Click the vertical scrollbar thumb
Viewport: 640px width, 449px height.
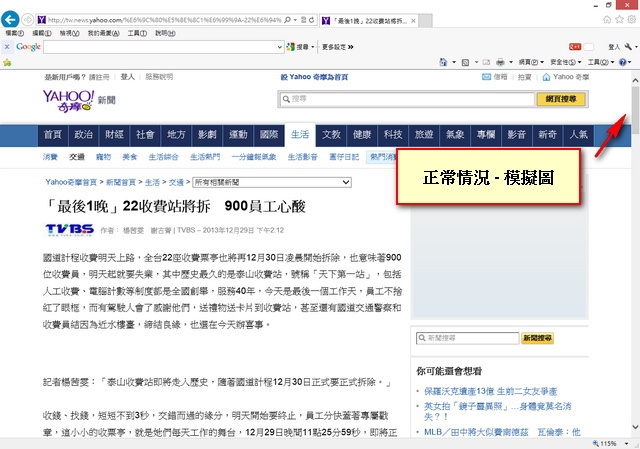tap(634, 99)
